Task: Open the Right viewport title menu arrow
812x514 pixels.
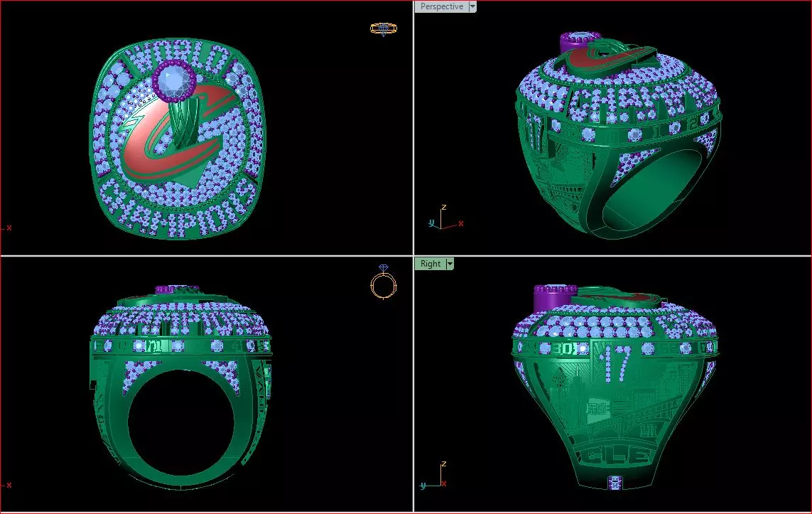Action: click(450, 264)
